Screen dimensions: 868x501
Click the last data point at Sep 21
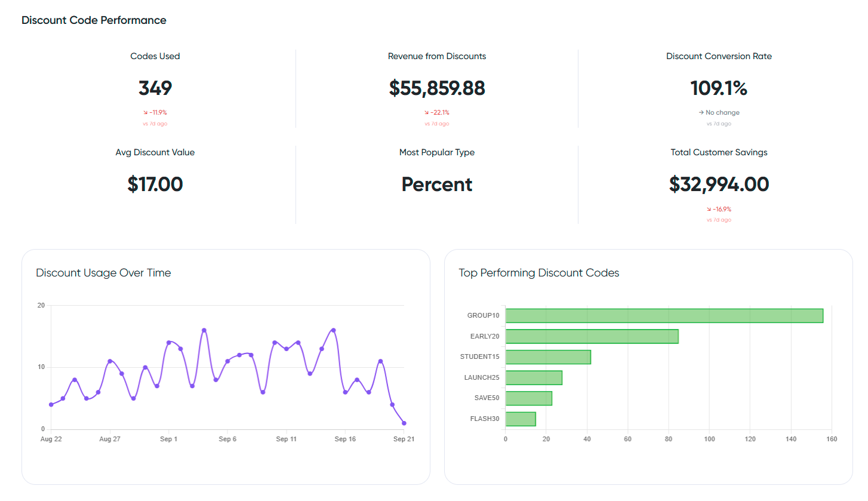[404, 423]
